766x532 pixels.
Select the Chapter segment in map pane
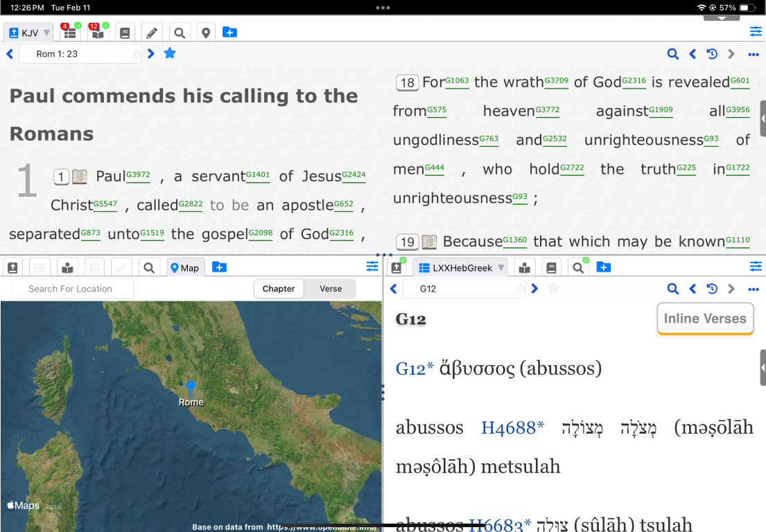click(x=279, y=289)
